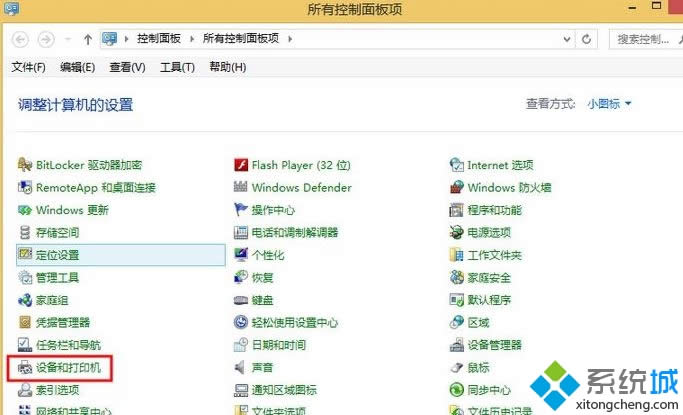
Task: Expand the arrow after 所有控制面板项 breadcrumb
Action: point(290,39)
